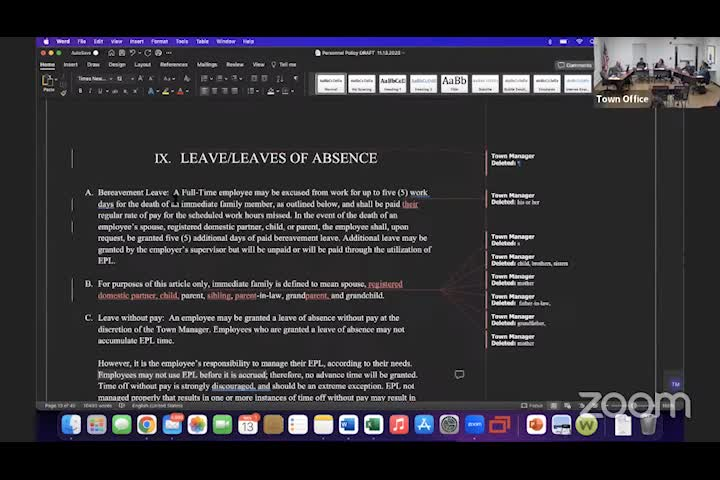Select the Heading 1 style
The width and height of the screenshot is (720, 480).
392,82
